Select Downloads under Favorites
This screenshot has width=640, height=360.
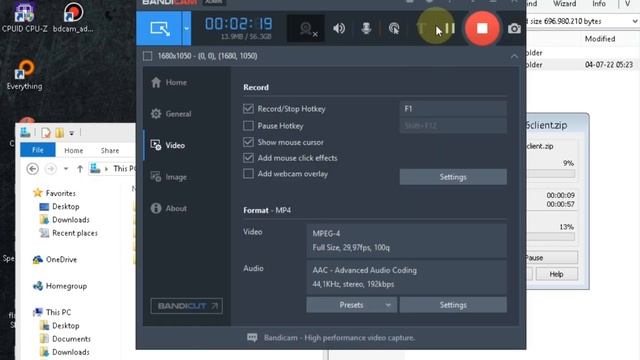pyautogui.click(x=64, y=220)
